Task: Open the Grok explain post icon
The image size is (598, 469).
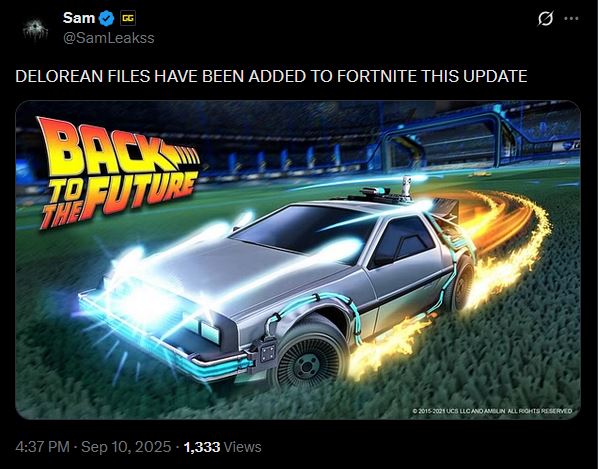Action: pyautogui.click(x=545, y=18)
